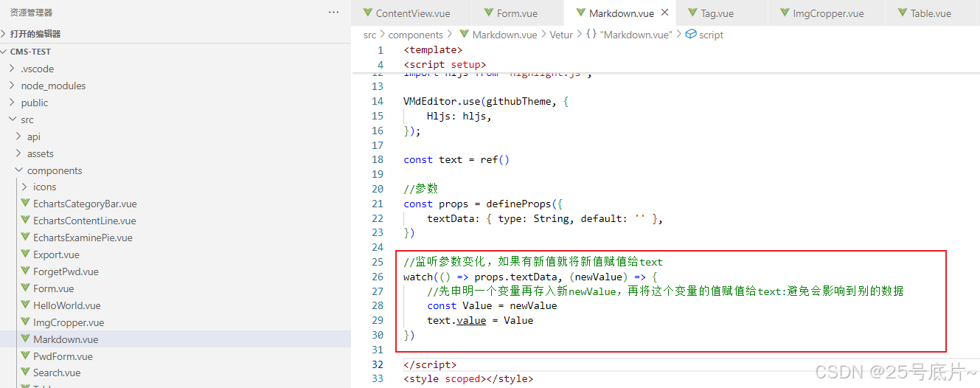
Task: Click the src breadcrumb segment
Action: pyautogui.click(x=369, y=35)
